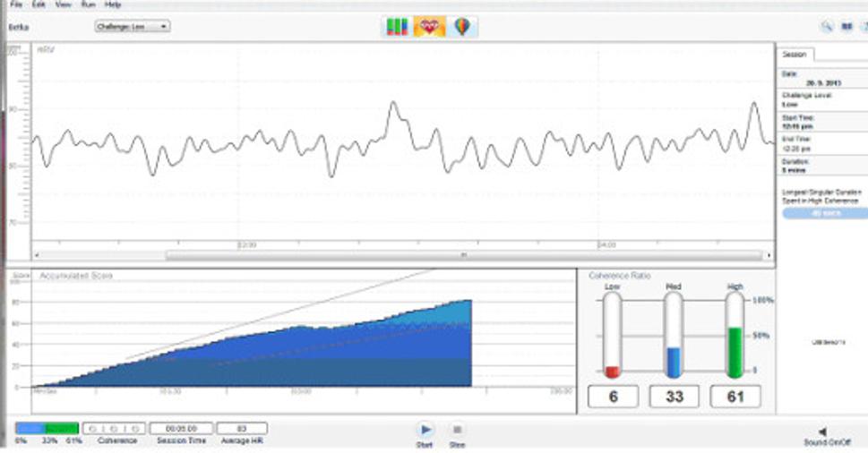Open the Help menu
The width and height of the screenshot is (868, 453).
coord(113,4)
